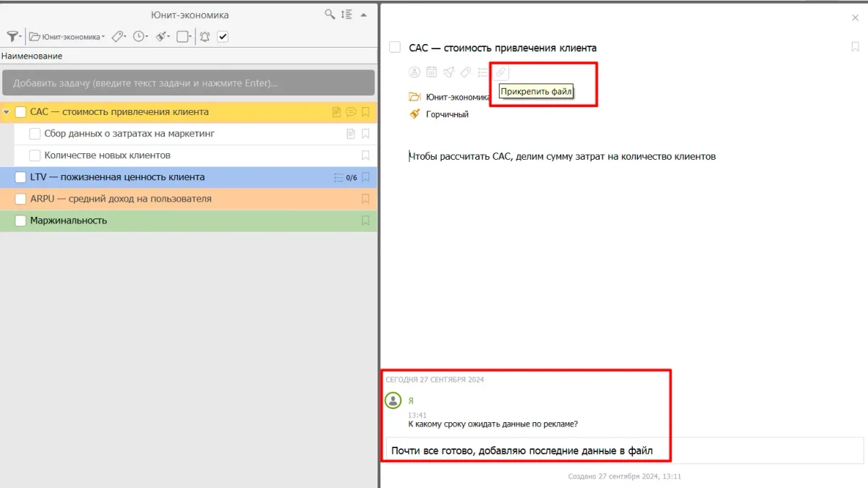Viewport: 868px width, 488px height.
Task: Mark ARPU task as complete
Action: click(20, 199)
